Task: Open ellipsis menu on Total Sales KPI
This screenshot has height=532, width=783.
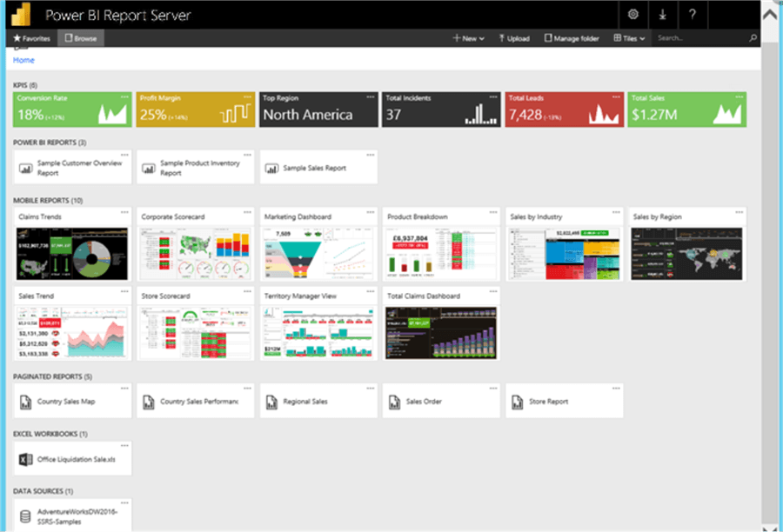Action: (739, 96)
